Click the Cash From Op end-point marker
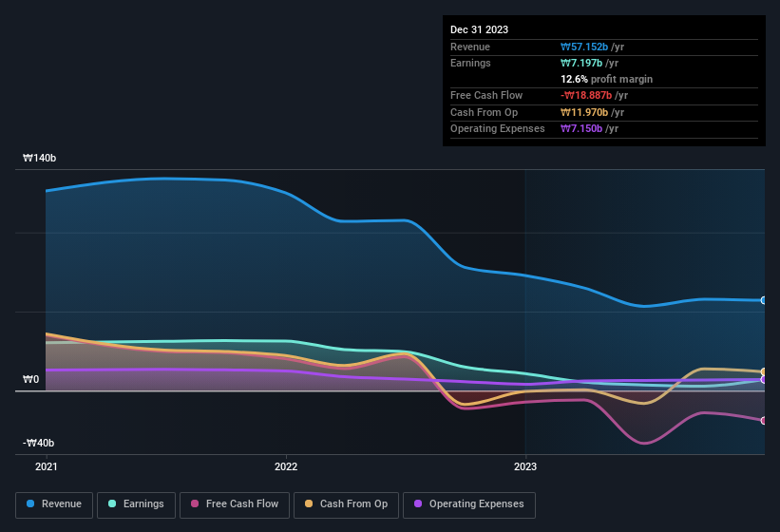This screenshot has height=532, width=780. click(763, 371)
